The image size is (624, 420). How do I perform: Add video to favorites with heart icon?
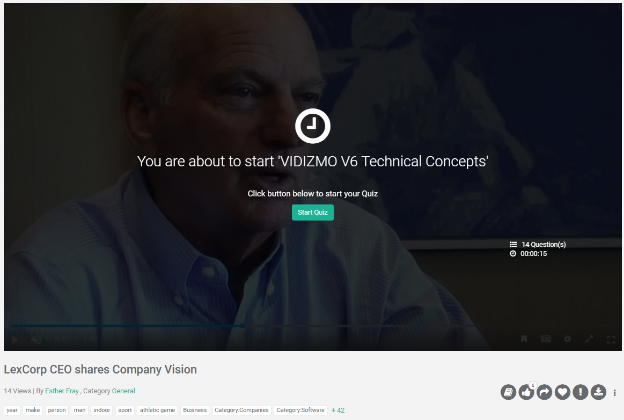[x=562, y=392]
